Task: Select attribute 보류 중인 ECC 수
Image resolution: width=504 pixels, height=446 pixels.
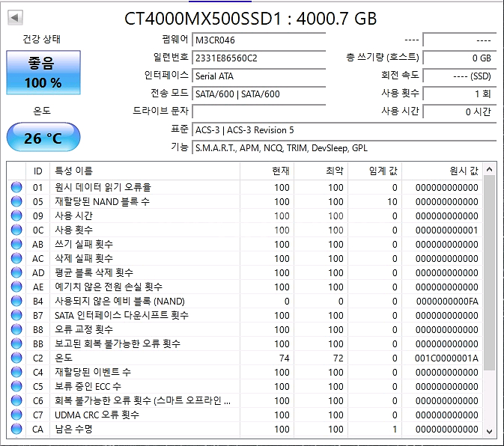Action: (88, 386)
